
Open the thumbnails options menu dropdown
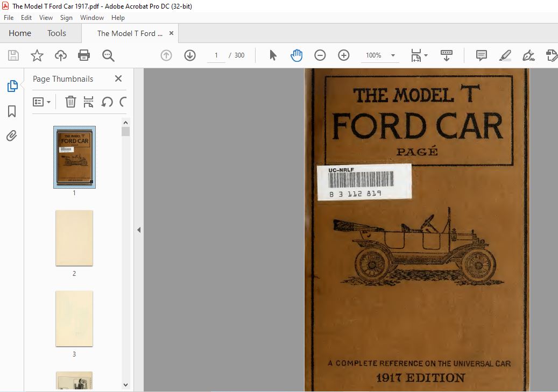tap(41, 102)
